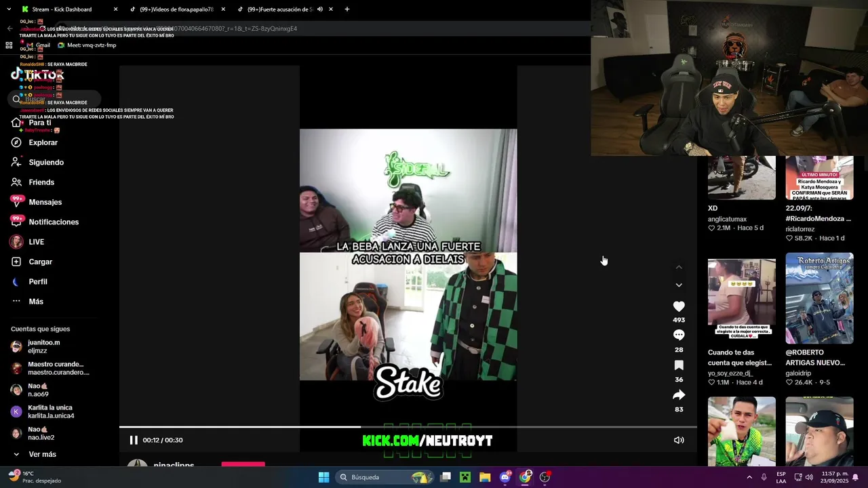Share the video with the arrow icon
This screenshot has height=488, width=868.
click(679, 394)
